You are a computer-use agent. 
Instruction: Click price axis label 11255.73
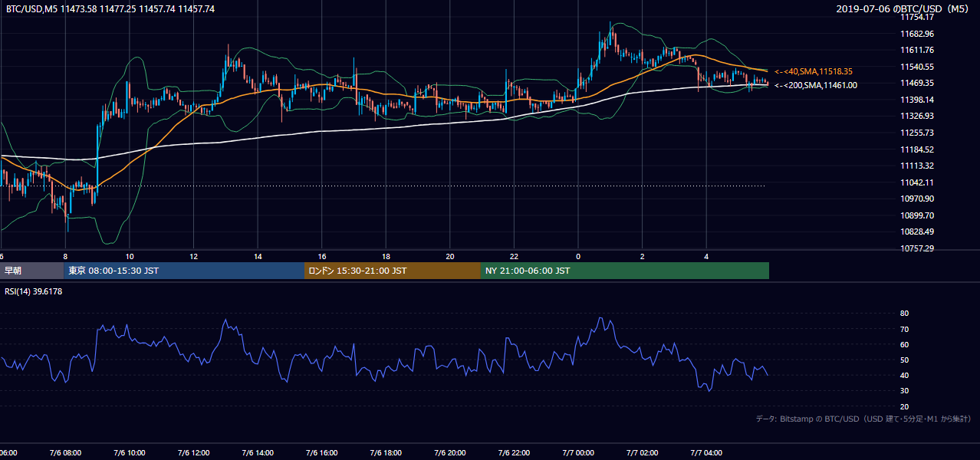click(x=918, y=133)
